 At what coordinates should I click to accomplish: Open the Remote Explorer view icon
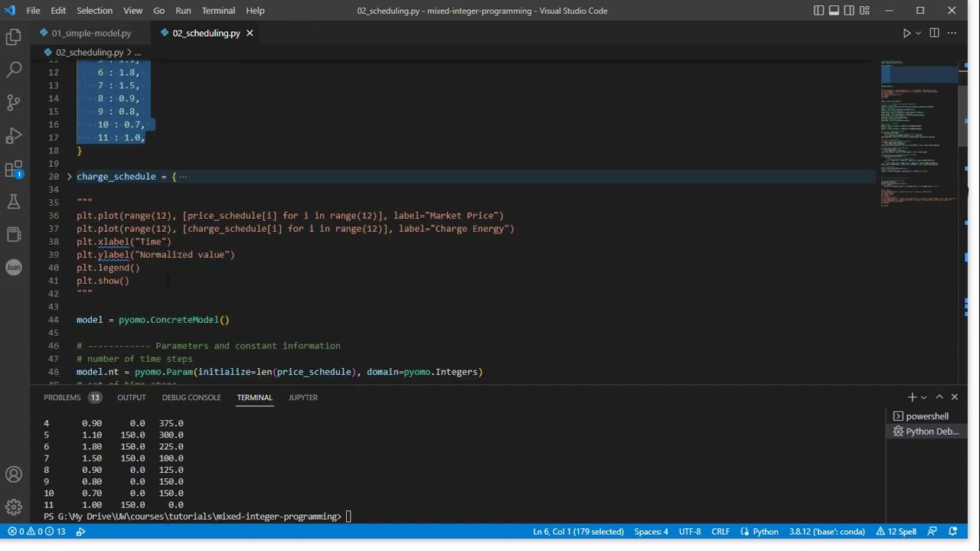click(13, 234)
